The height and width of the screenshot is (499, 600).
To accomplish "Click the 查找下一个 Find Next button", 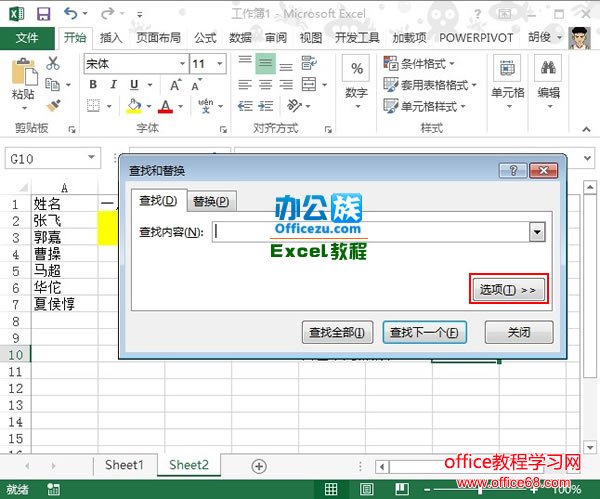I will pyautogui.click(x=424, y=332).
